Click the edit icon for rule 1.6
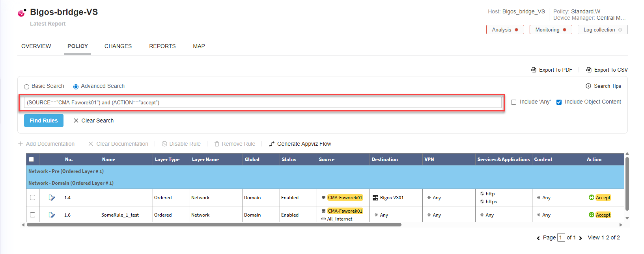The image size is (644, 254). (x=52, y=215)
